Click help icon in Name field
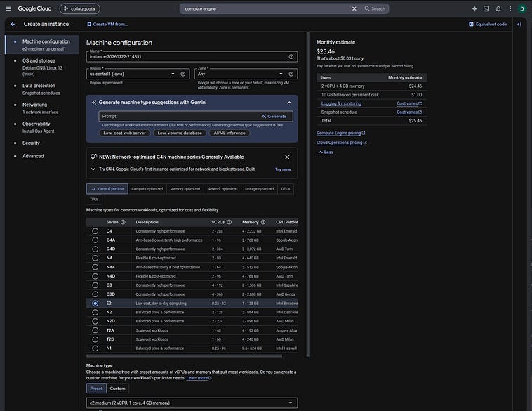The height and width of the screenshot is (411, 532). pos(291,57)
